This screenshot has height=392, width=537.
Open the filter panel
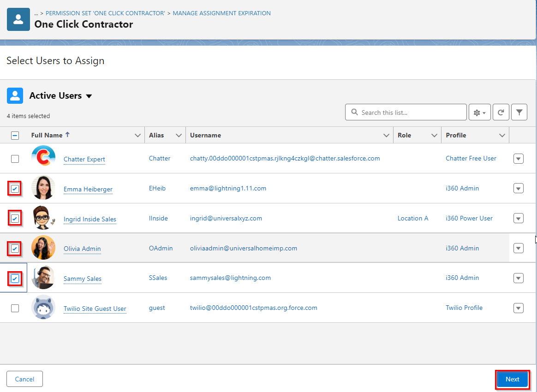pyautogui.click(x=519, y=112)
